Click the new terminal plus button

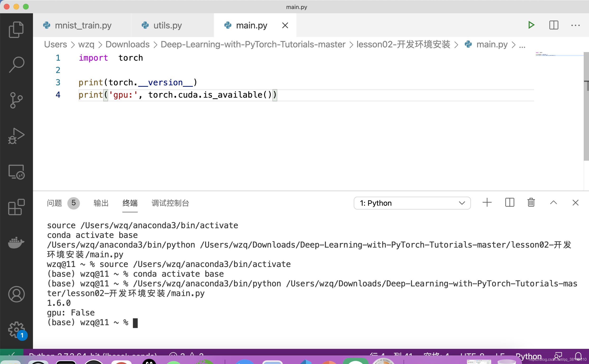[x=487, y=203]
